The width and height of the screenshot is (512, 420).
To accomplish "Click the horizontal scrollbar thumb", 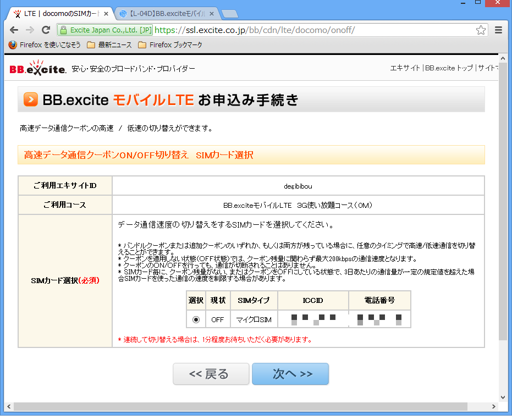I will 240,406.
